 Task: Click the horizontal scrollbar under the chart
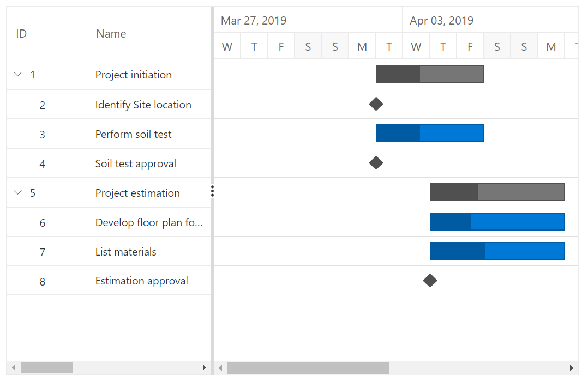tap(308, 368)
